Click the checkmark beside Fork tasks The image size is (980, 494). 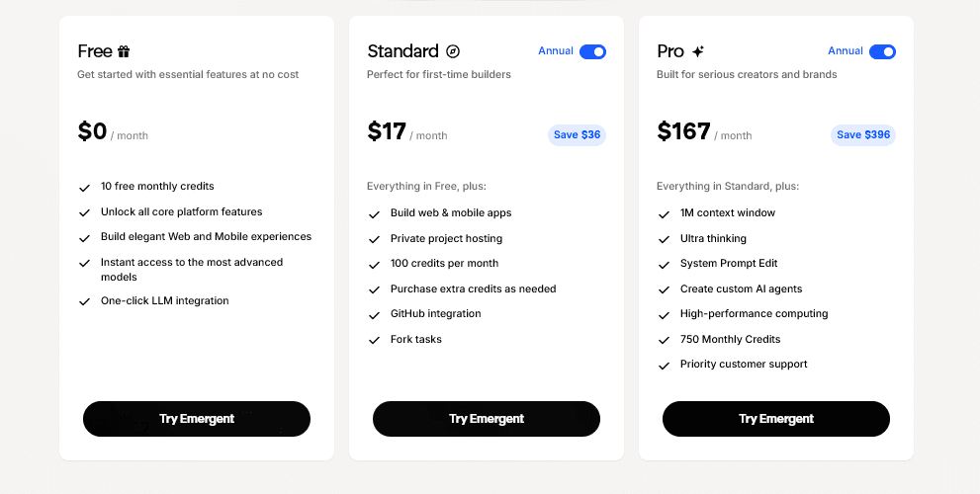pos(374,340)
